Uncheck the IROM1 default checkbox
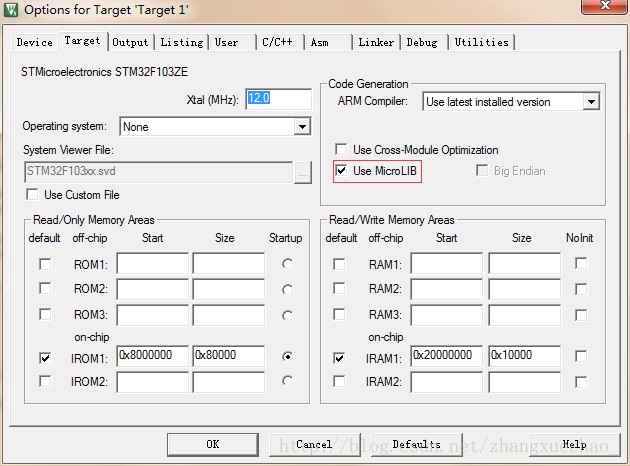Viewport: 630px width, 466px height. coord(45,358)
